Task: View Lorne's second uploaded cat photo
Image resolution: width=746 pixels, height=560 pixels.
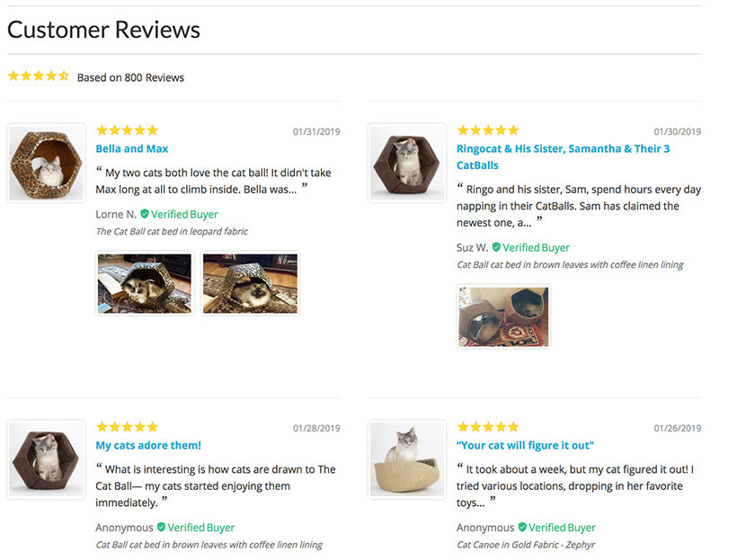Action: pos(250,283)
